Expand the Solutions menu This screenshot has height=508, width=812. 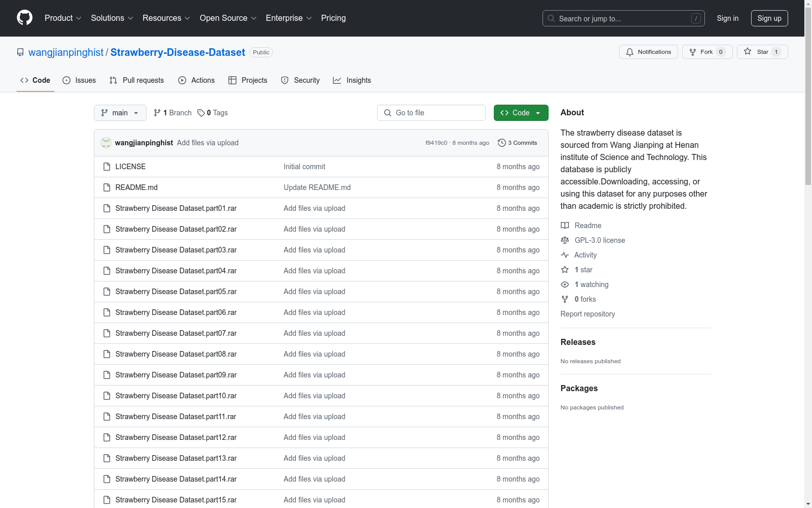(112, 18)
